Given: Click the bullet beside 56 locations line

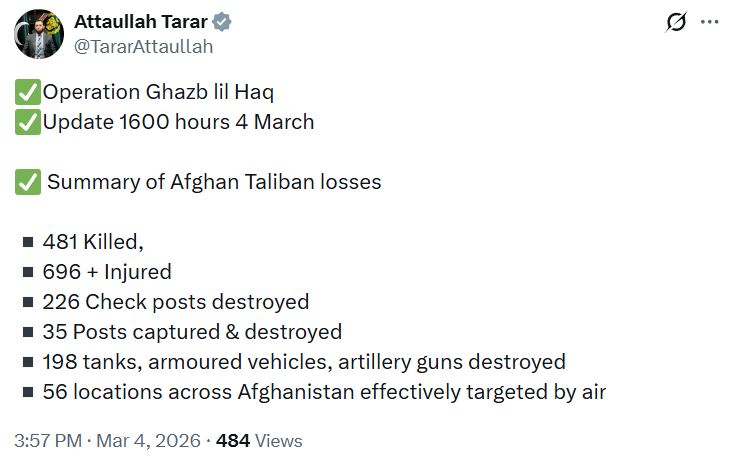Looking at the screenshot, I should 27,392.
